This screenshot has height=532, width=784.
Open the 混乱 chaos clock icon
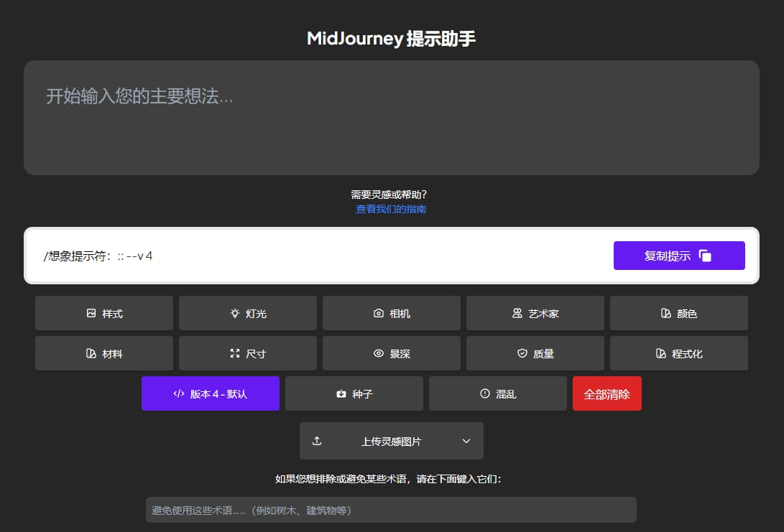[484, 393]
